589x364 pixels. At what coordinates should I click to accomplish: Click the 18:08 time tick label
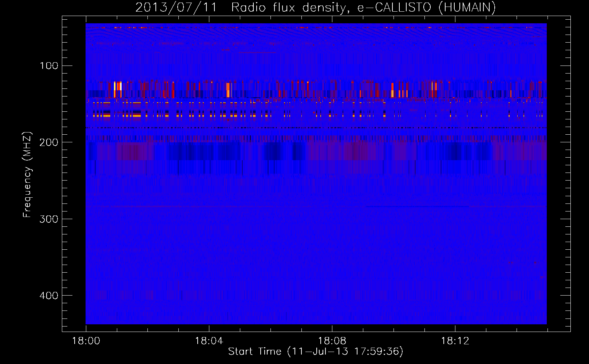click(x=332, y=341)
